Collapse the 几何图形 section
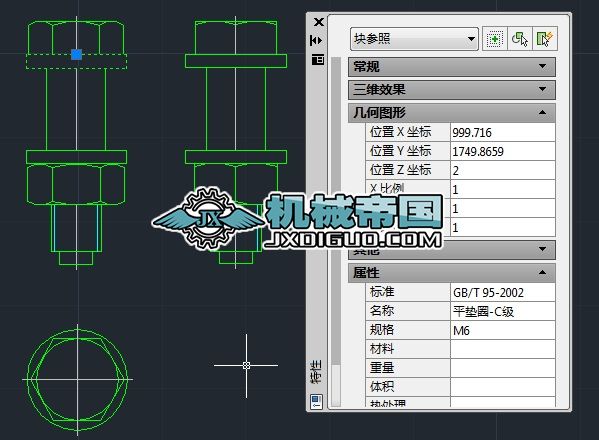Screen dimensions: 599x440 [x=452, y=113]
